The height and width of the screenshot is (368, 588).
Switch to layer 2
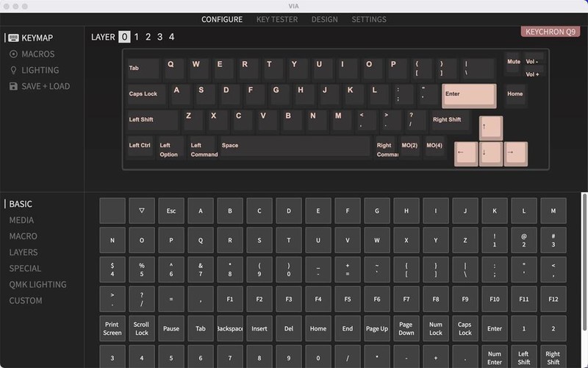(x=148, y=37)
